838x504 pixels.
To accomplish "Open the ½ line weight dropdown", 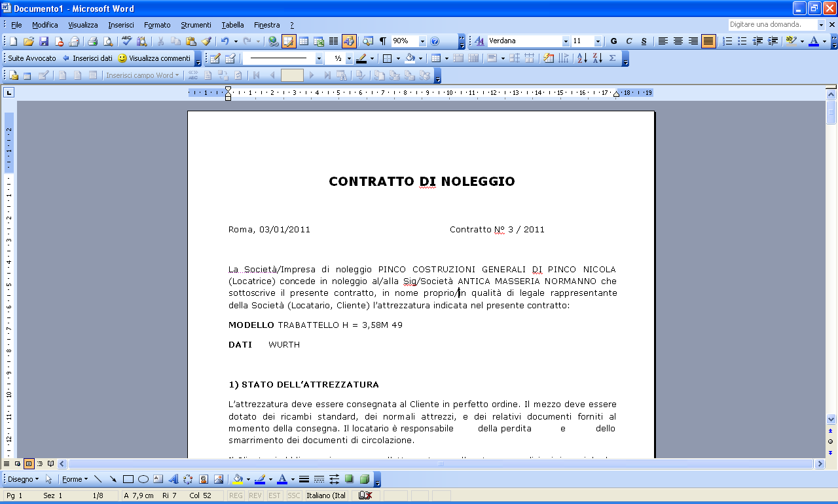I will [349, 58].
